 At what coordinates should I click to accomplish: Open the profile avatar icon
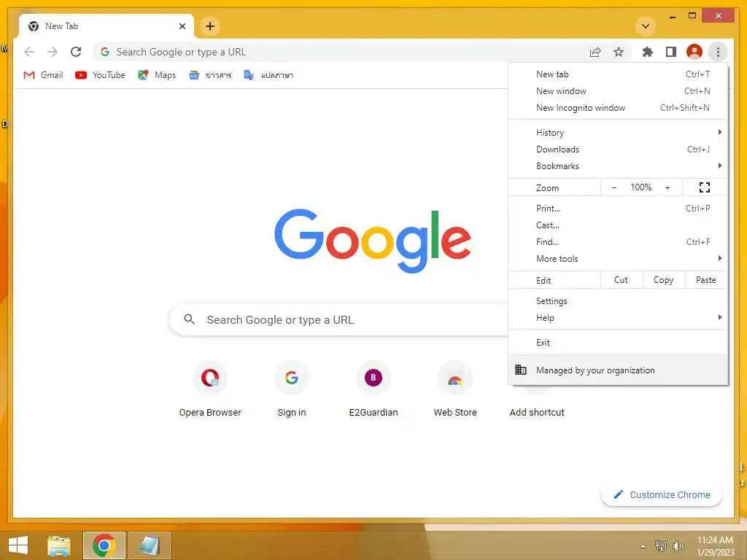(x=694, y=52)
